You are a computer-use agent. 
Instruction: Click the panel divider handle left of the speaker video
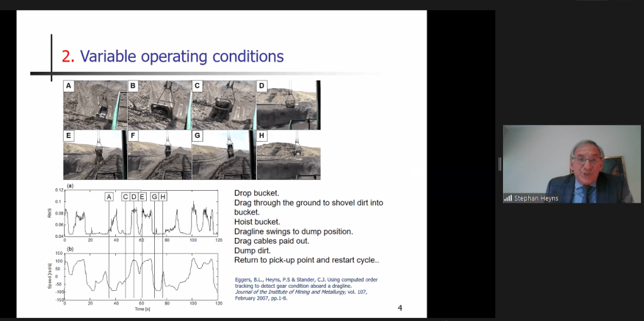tap(500, 164)
